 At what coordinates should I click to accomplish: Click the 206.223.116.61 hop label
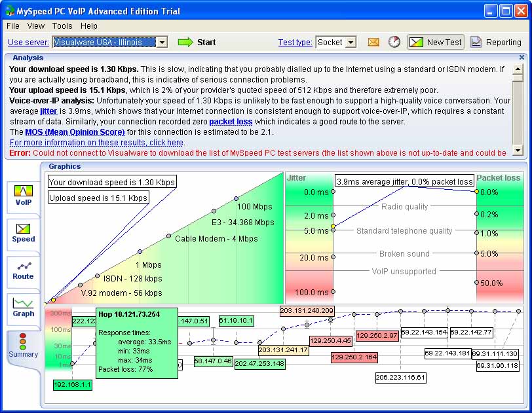pos(401,378)
